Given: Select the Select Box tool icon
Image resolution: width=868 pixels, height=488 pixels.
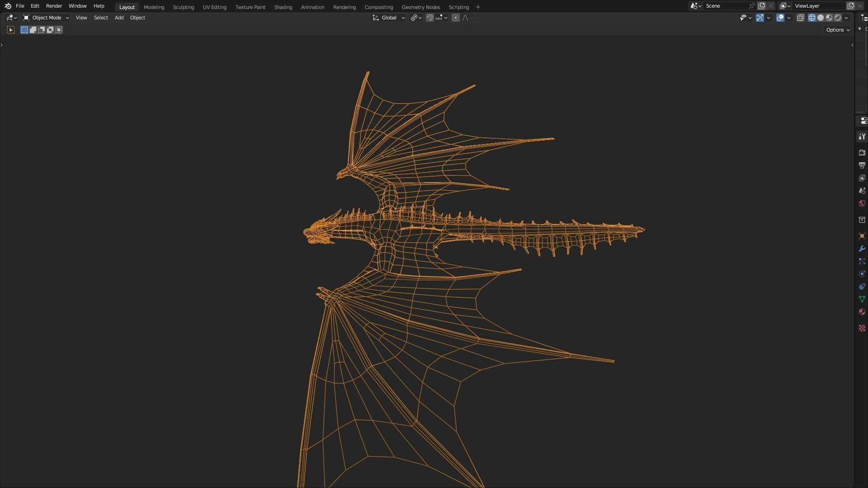Looking at the screenshot, I should [x=11, y=30].
